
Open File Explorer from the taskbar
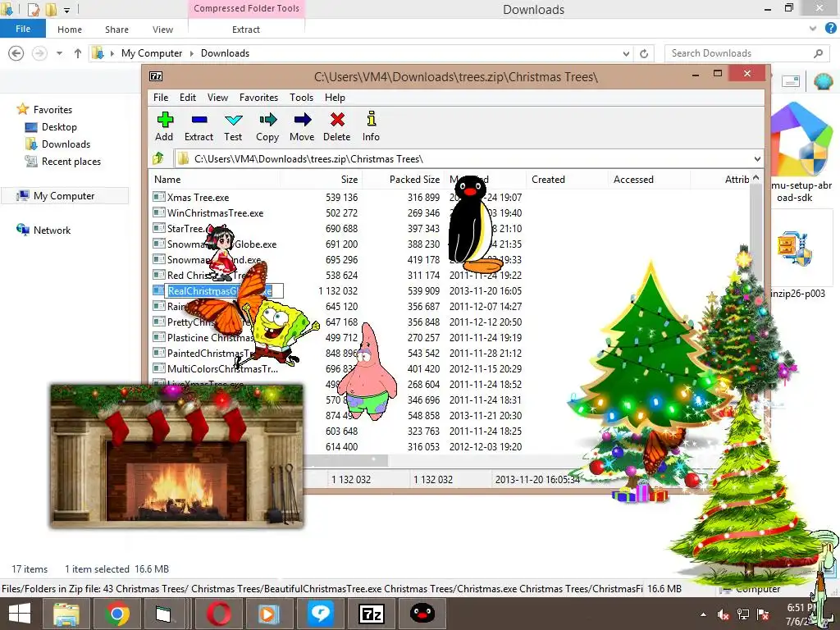(66, 614)
